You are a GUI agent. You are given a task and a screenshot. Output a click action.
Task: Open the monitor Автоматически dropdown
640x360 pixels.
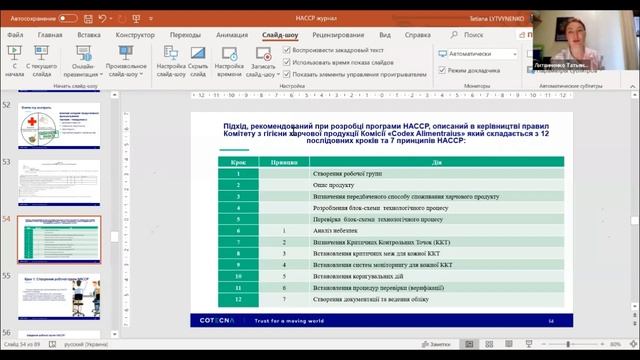click(x=478, y=54)
